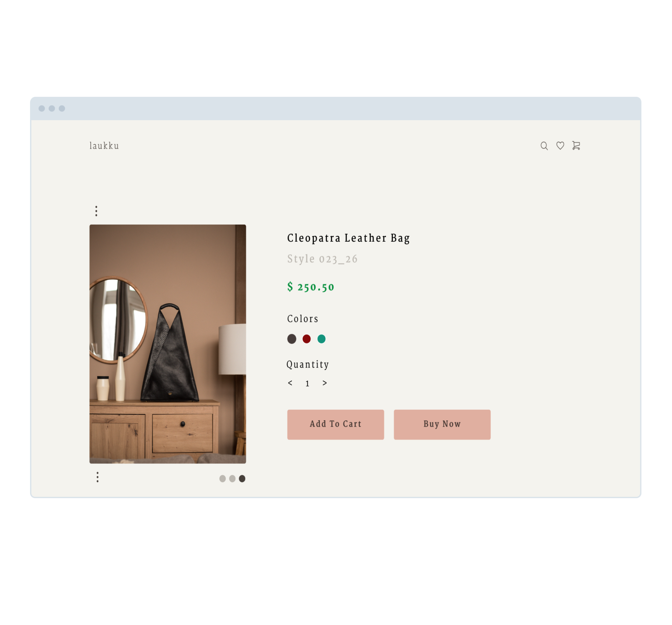Click the quantity value 1 field
The image size is (672, 625).
pyautogui.click(x=307, y=383)
